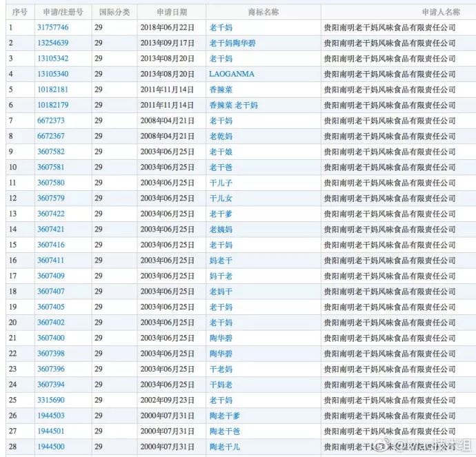Open trademark 干儿子 link
The height and width of the screenshot is (457, 476).
click(x=221, y=183)
